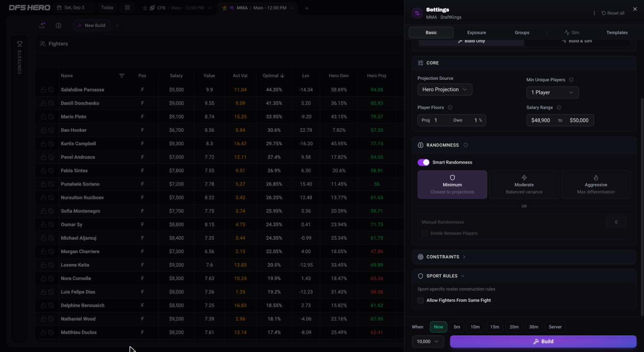Click Reset all in Settings header
This screenshot has height=352, width=644.
(613, 13)
